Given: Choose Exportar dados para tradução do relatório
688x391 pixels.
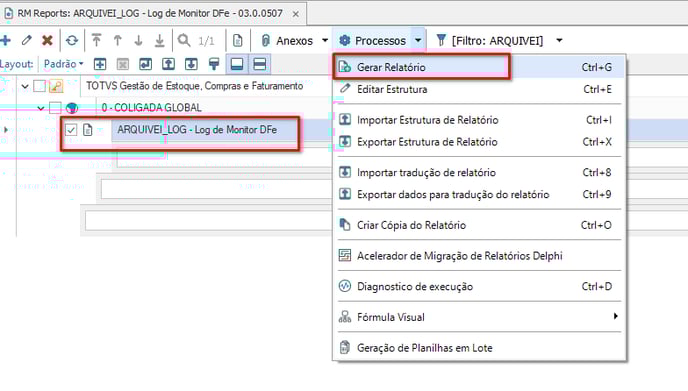Looking at the screenshot, I should coord(479,194).
